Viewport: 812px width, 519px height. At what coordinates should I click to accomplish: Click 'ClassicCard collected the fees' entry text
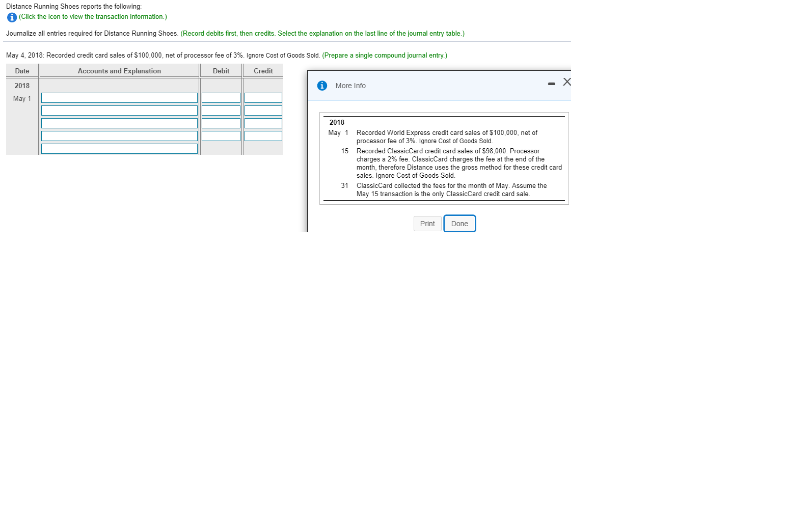[451, 189]
